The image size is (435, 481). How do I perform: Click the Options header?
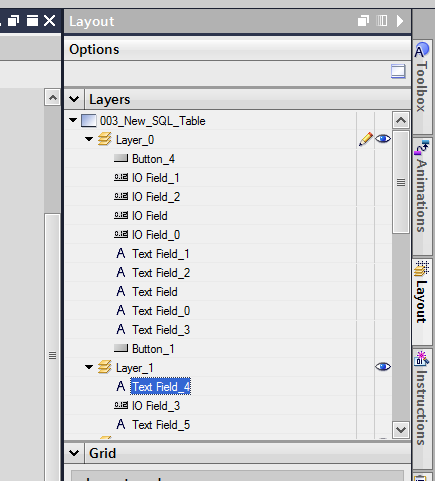pyautogui.click(x=237, y=49)
